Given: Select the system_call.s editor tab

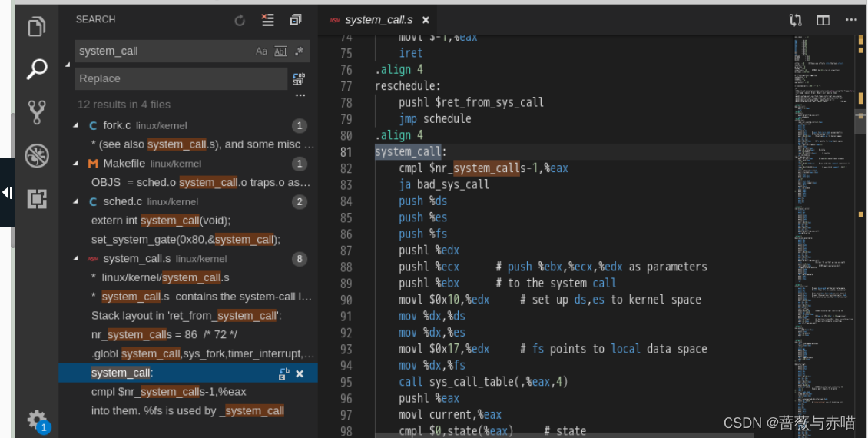Looking at the screenshot, I should [x=379, y=20].
